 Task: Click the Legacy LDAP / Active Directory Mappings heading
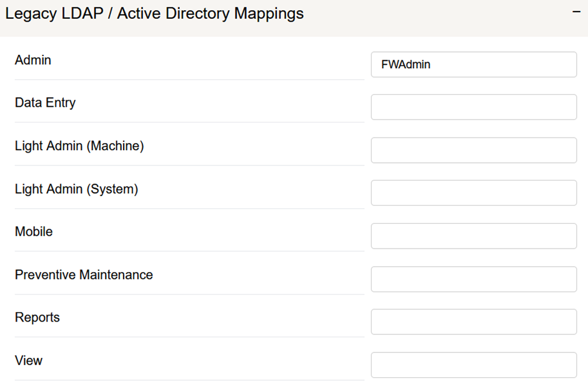(154, 13)
